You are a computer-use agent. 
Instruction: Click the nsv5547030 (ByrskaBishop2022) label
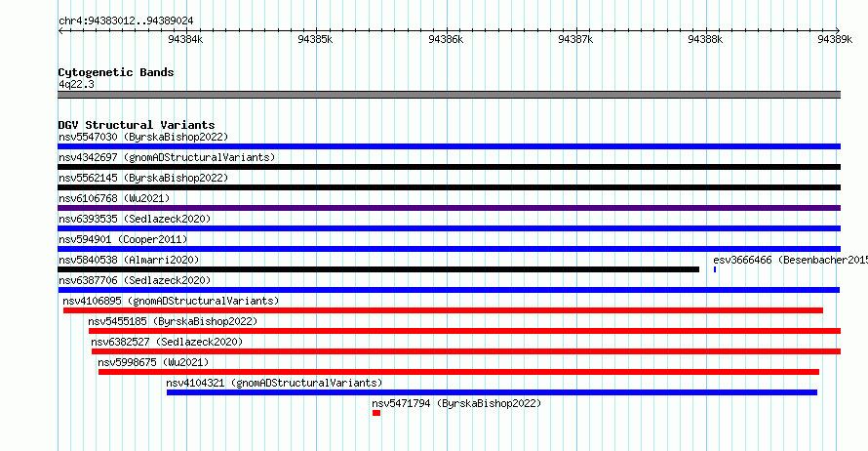[143, 137]
